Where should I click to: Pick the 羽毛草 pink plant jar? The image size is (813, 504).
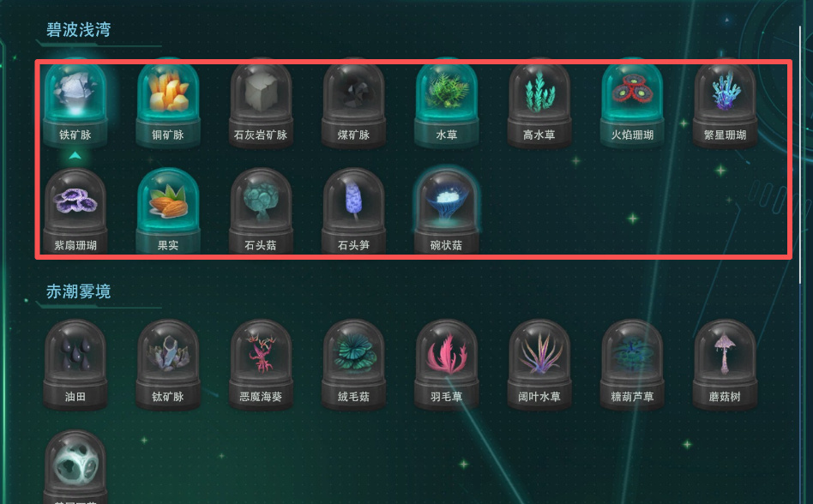pos(447,364)
